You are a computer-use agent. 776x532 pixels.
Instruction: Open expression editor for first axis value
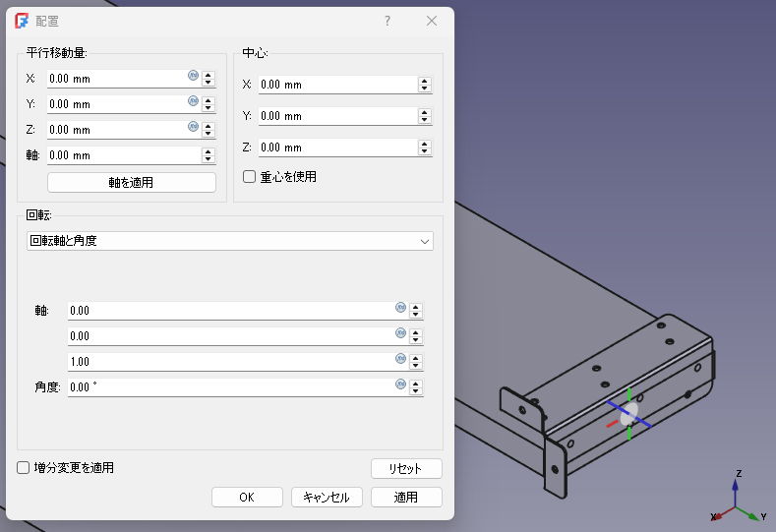click(x=400, y=308)
